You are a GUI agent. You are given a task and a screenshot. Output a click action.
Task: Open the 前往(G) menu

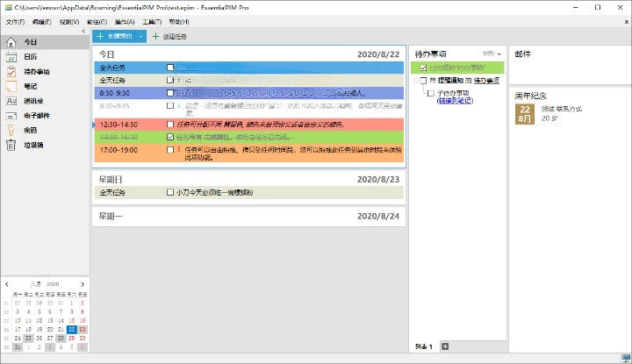(x=97, y=22)
